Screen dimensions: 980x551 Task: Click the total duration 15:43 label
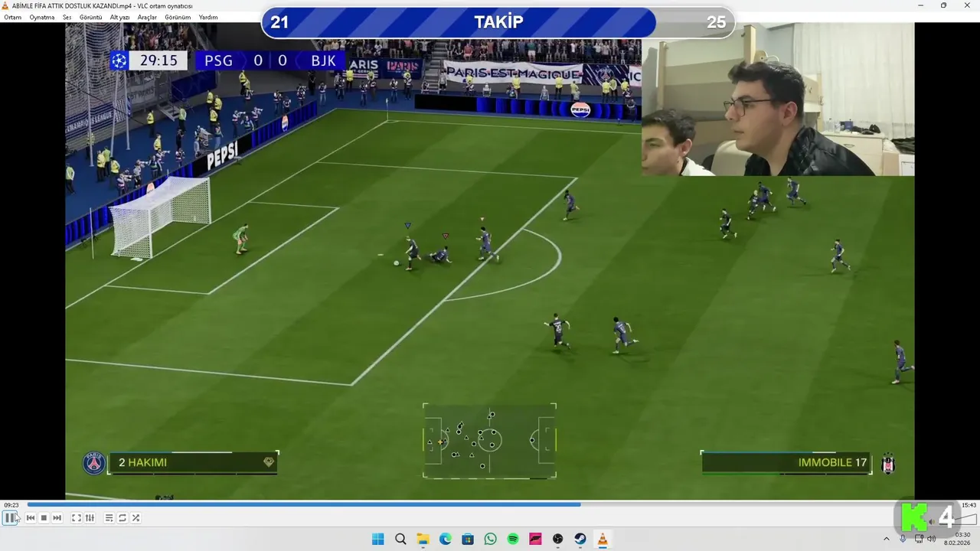coord(969,505)
